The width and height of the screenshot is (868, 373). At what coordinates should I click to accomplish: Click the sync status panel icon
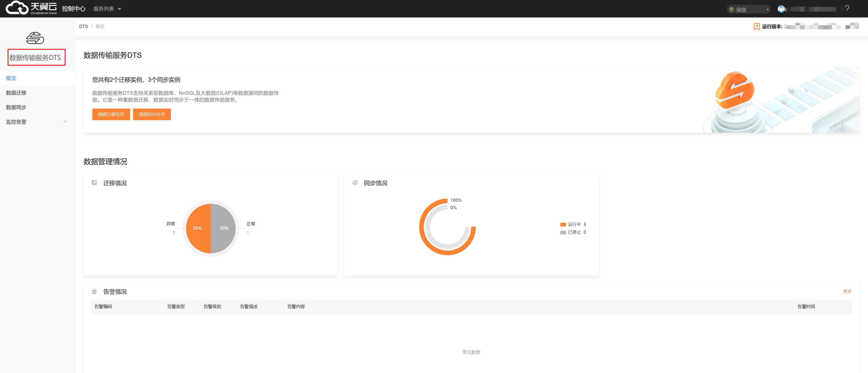355,183
